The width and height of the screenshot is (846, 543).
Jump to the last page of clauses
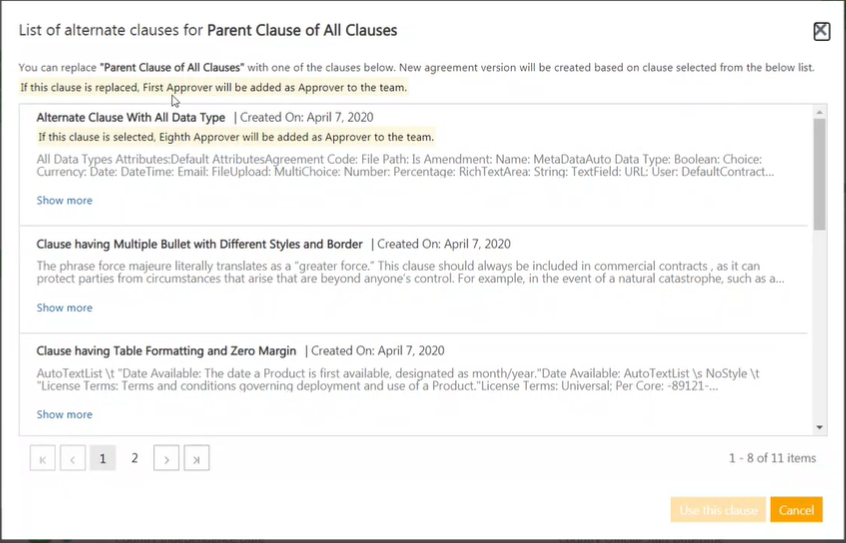[x=196, y=459]
